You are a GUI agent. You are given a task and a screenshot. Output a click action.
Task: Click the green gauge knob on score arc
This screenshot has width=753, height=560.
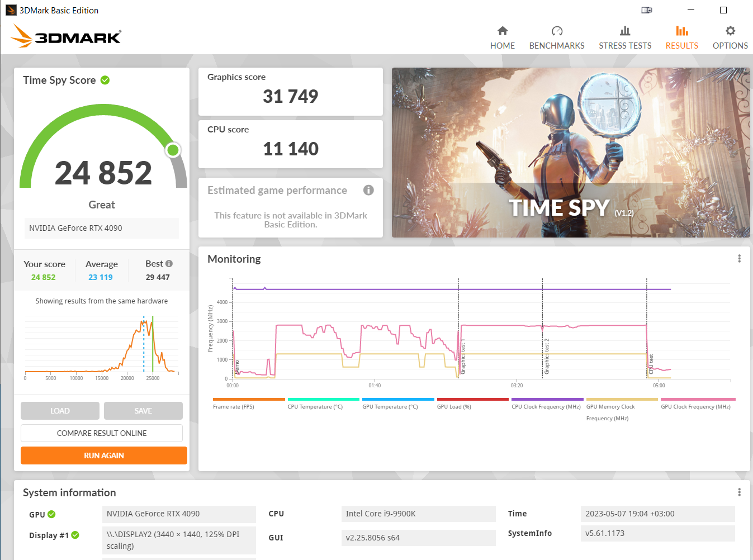(173, 150)
